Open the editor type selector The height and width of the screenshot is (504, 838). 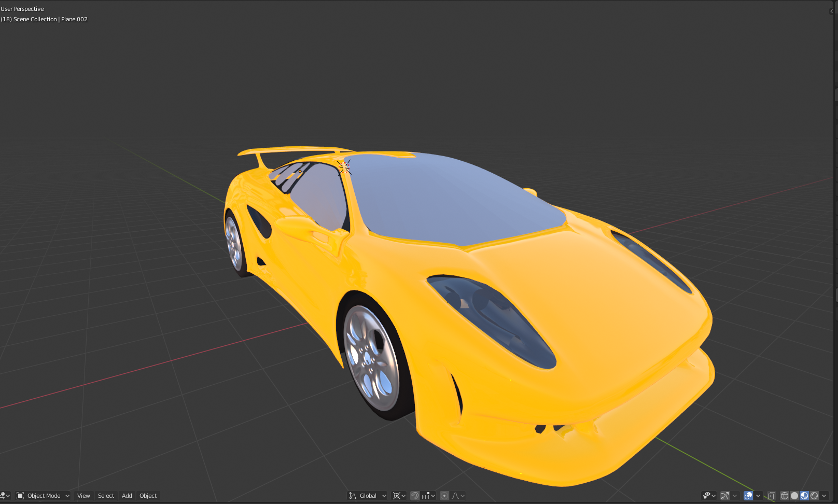pos(5,496)
